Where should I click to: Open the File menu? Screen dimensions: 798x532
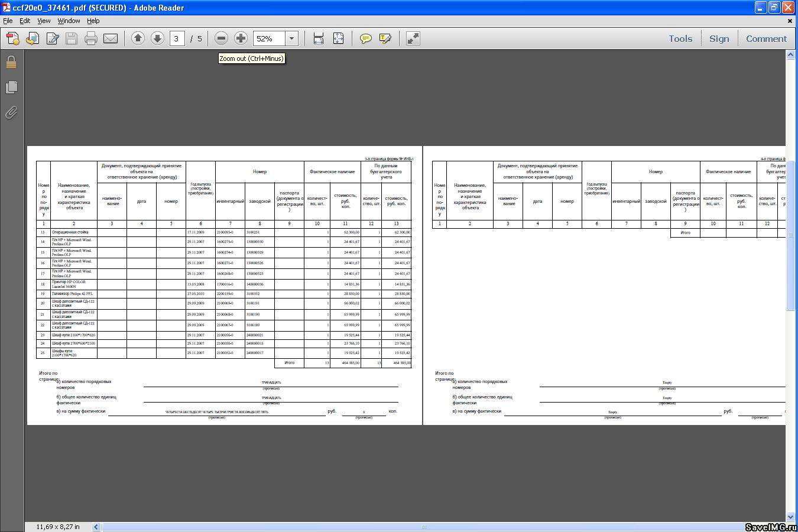click(x=8, y=21)
